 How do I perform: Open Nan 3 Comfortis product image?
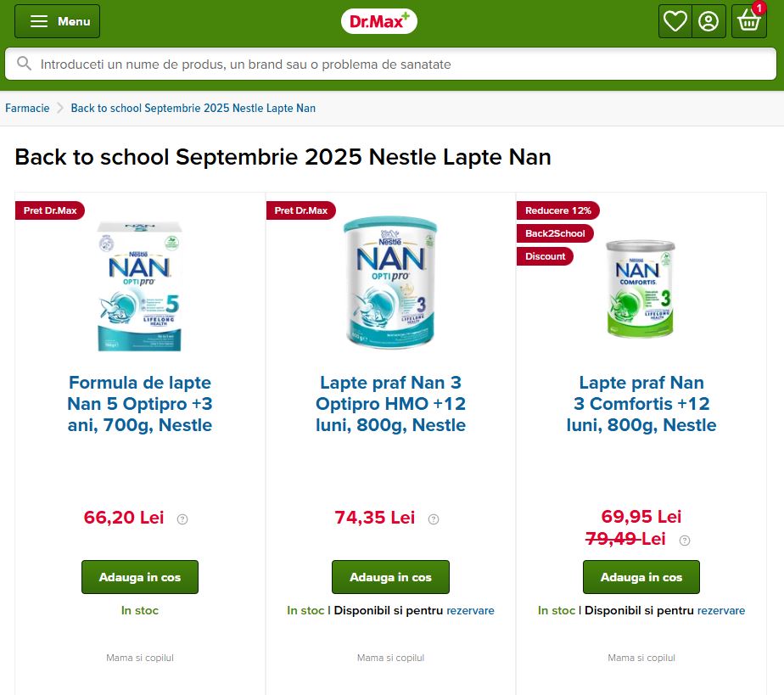641,289
